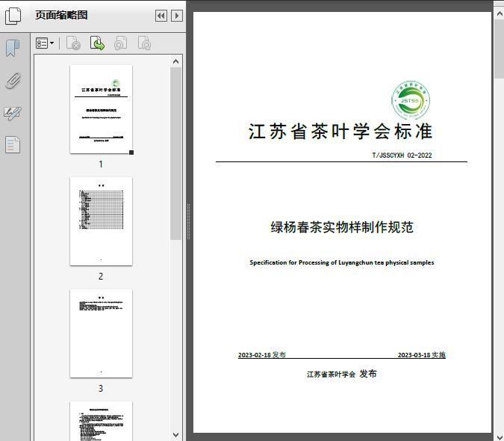
Task: Open the content document panel icon
Action: click(x=13, y=144)
